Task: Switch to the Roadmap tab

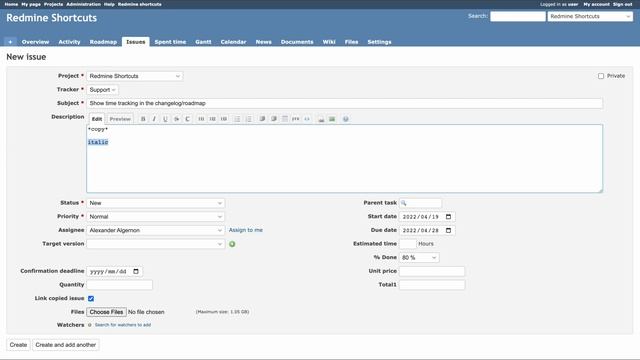Action: tap(103, 42)
